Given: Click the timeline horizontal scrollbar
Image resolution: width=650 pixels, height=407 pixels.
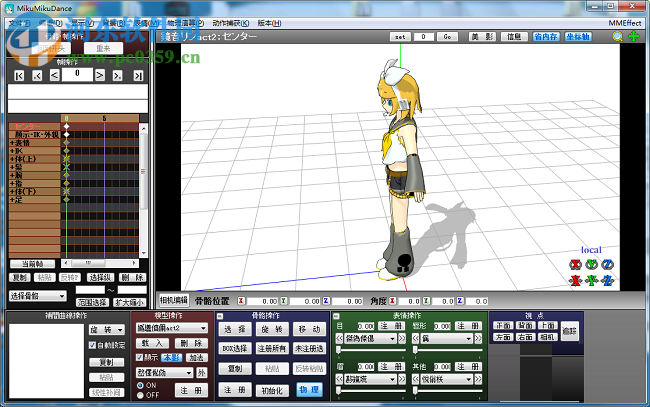Looking at the screenshot, I should [x=100, y=263].
